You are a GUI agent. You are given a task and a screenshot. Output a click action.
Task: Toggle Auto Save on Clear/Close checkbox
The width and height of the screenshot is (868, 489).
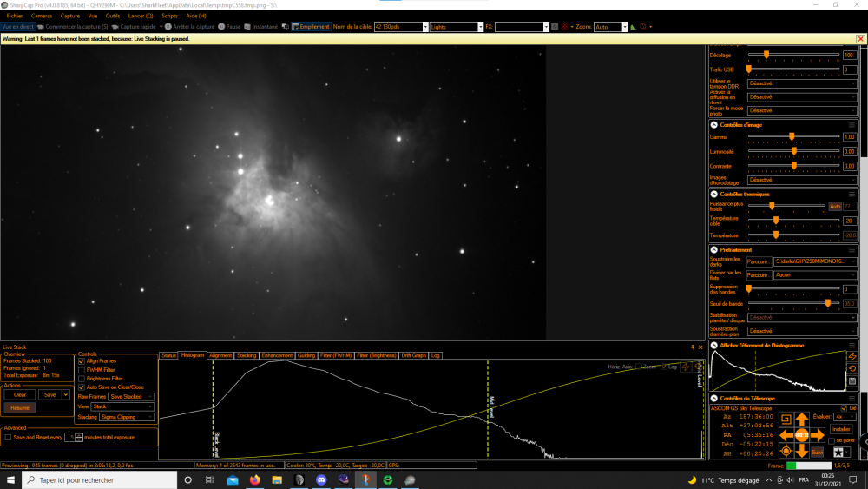pos(82,387)
